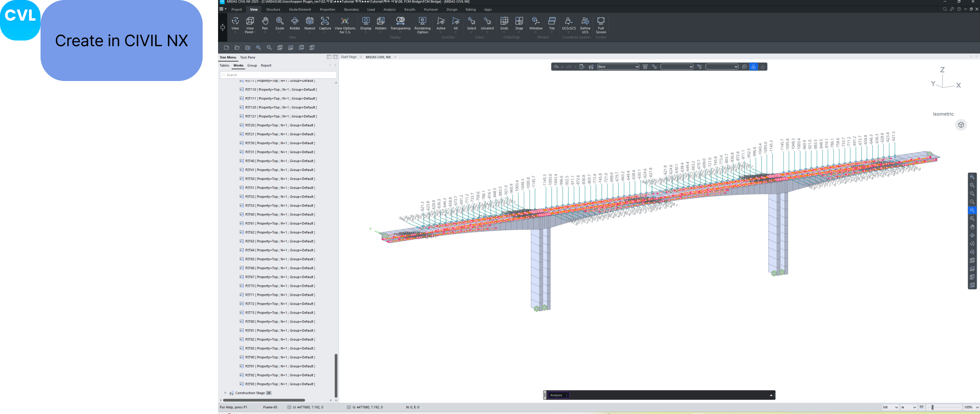The width and height of the screenshot is (980, 414).
Task: Select the P2T110 tendon tree item
Action: point(278,90)
